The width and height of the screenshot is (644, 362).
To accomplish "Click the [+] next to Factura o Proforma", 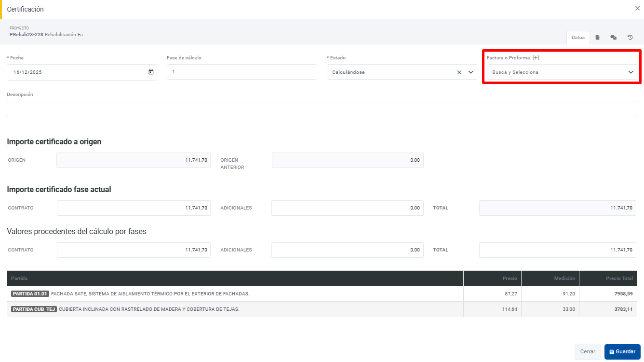I will (x=536, y=58).
